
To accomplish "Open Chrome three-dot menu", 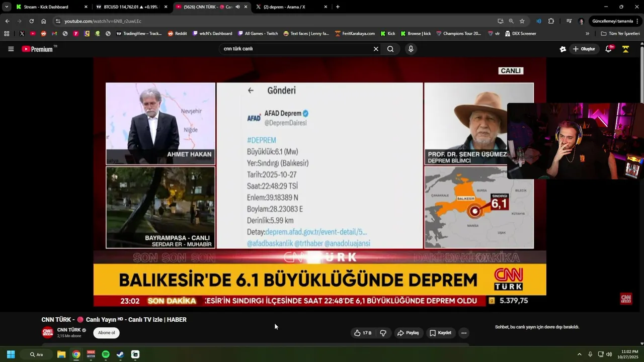I will (x=638, y=21).
